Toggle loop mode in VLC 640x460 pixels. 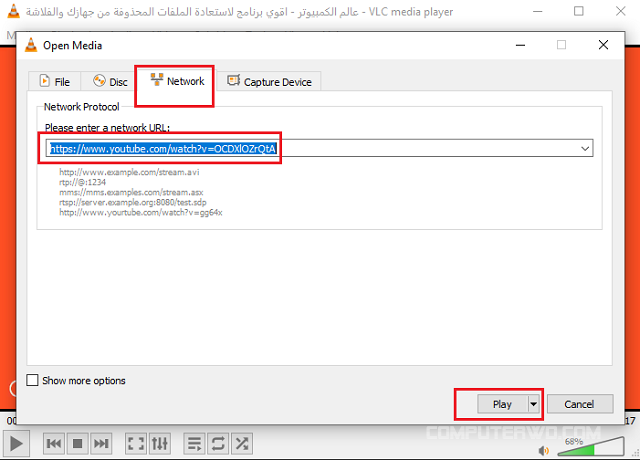pyautogui.click(x=218, y=443)
